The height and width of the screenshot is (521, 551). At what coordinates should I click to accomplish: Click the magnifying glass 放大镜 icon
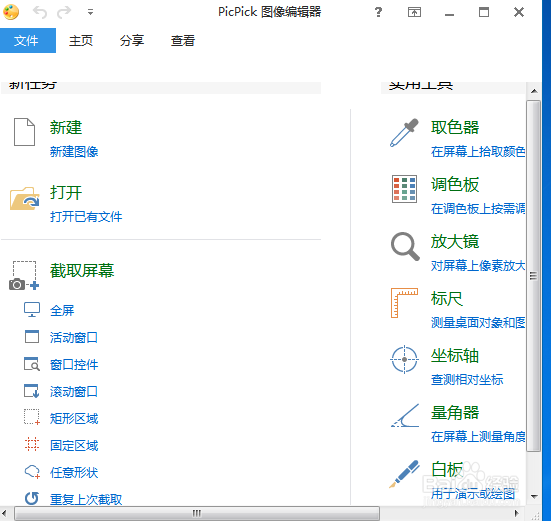coord(405,246)
